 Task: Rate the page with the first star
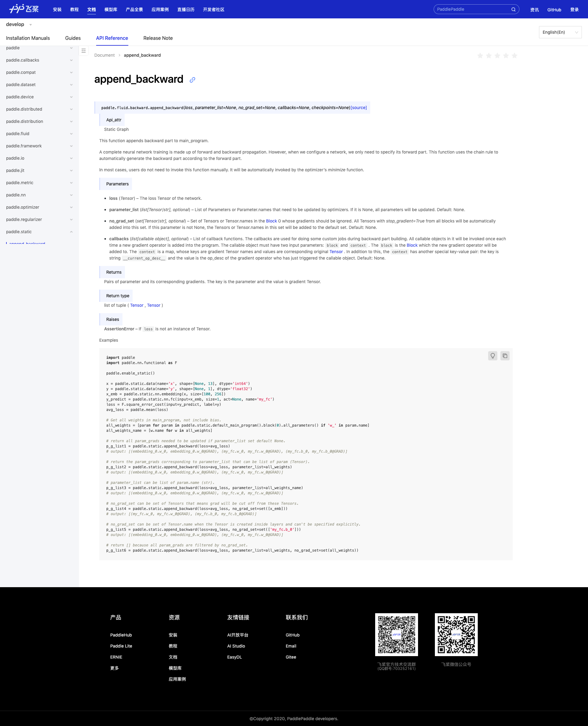[x=480, y=55]
